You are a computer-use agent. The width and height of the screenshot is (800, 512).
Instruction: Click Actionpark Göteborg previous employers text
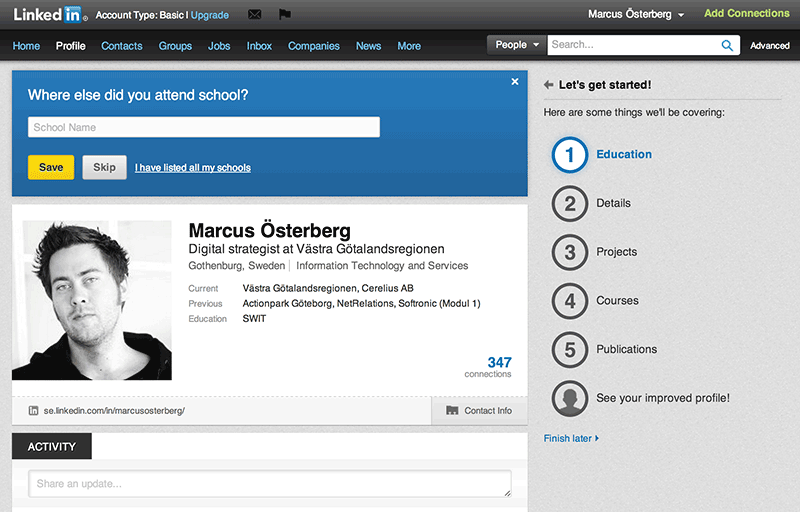tap(361, 303)
